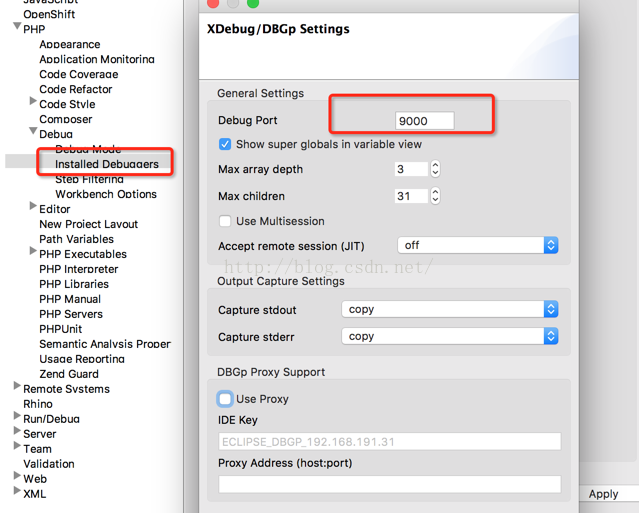Adjust the Max children stepper
The width and height of the screenshot is (639, 513).
click(435, 196)
